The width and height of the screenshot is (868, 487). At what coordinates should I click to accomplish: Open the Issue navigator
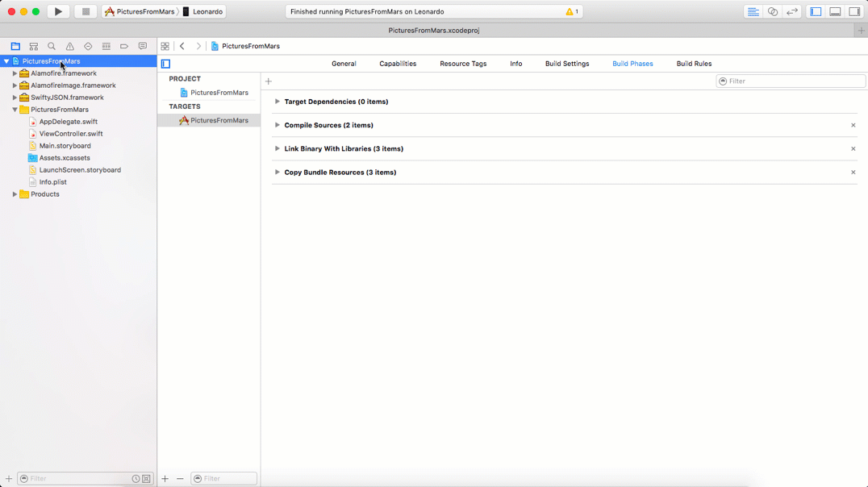[x=69, y=47]
